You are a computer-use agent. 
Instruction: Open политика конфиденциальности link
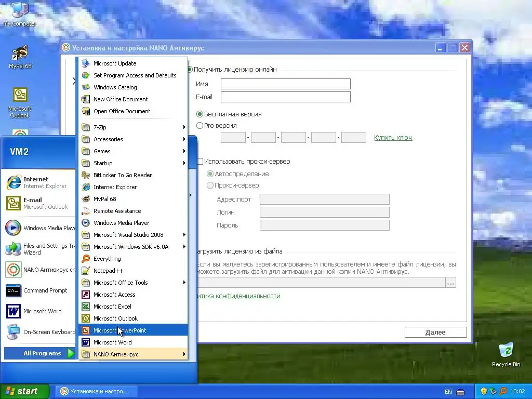point(239,296)
